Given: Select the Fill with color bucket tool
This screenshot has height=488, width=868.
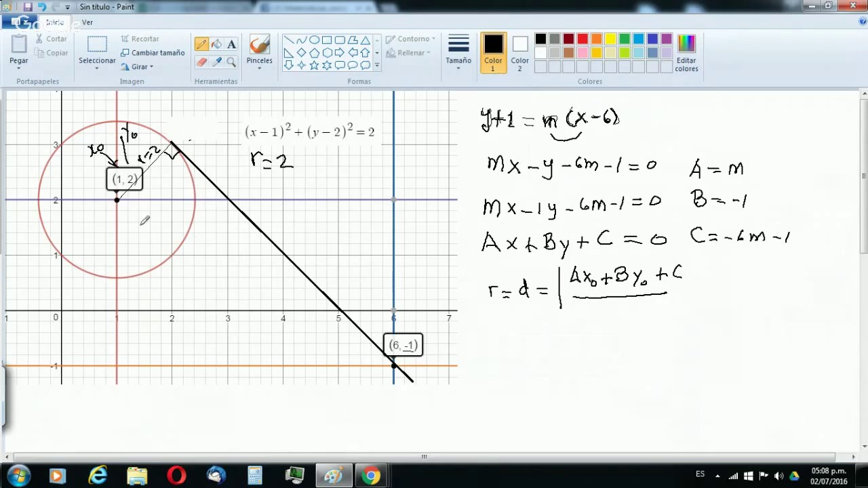Looking at the screenshot, I should point(216,44).
